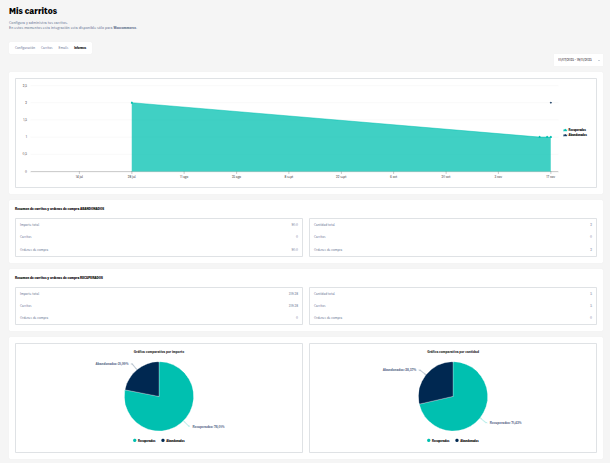Switch to the Carritos tab

(47, 48)
